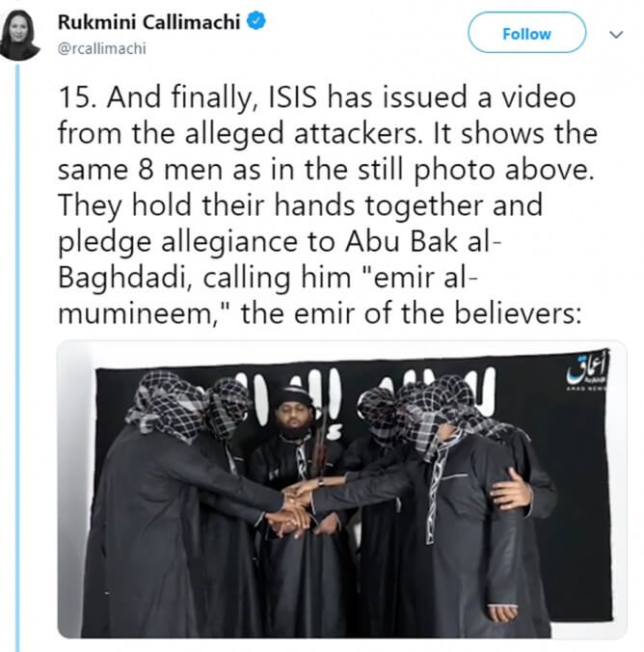644x652 pixels.
Task: Open the embedded video thumbnail
Action: (x=341, y=489)
